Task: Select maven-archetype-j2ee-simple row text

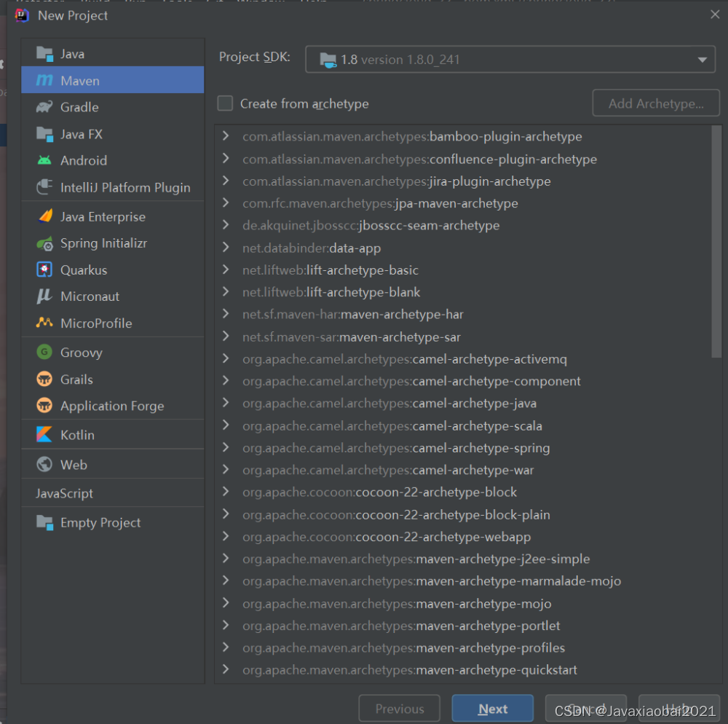Action: point(416,559)
